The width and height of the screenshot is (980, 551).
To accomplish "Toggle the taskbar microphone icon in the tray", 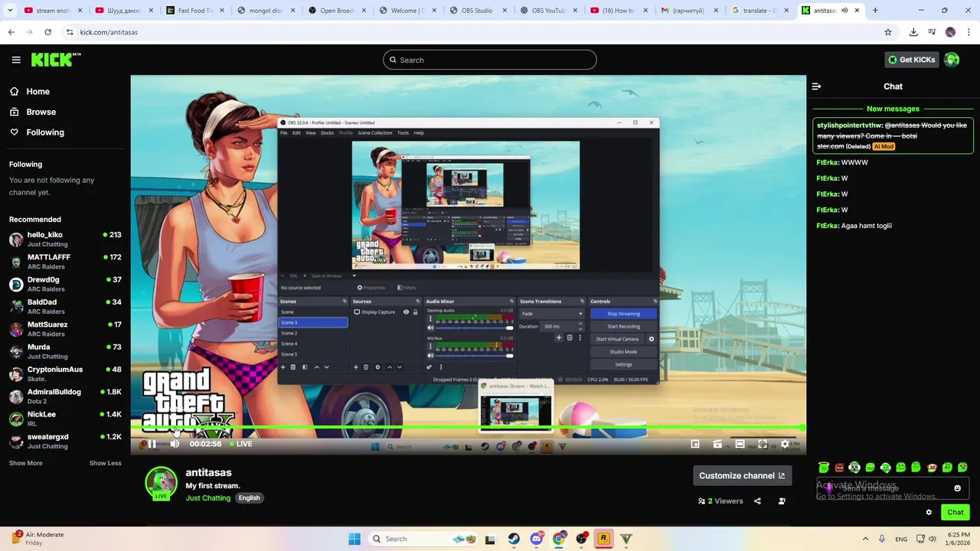I will pyautogui.click(x=882, y=539).
